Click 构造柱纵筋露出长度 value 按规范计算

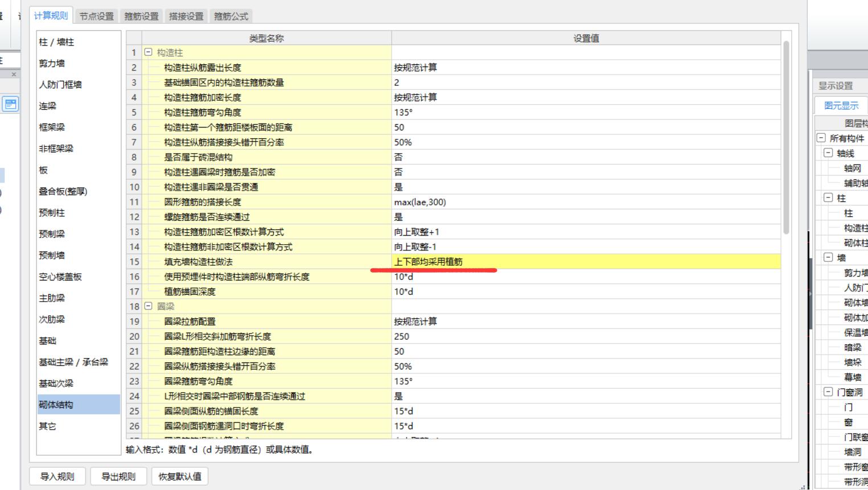click(x=586, y=68)
